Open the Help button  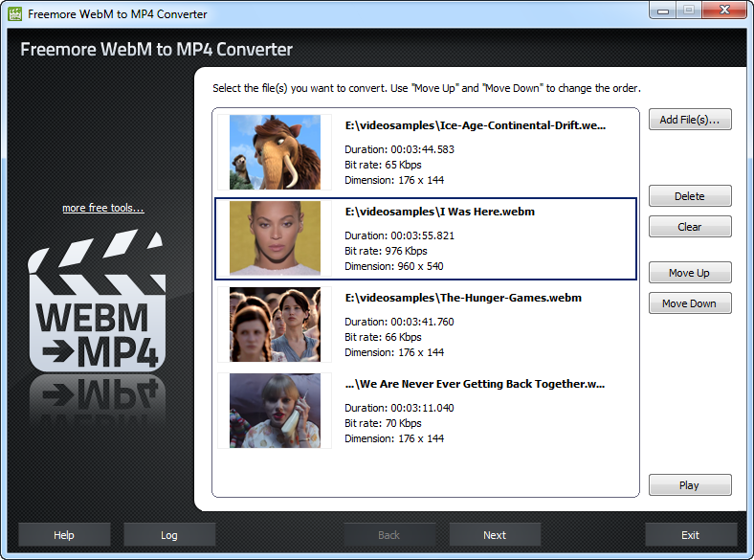click(x=64, y=535)
